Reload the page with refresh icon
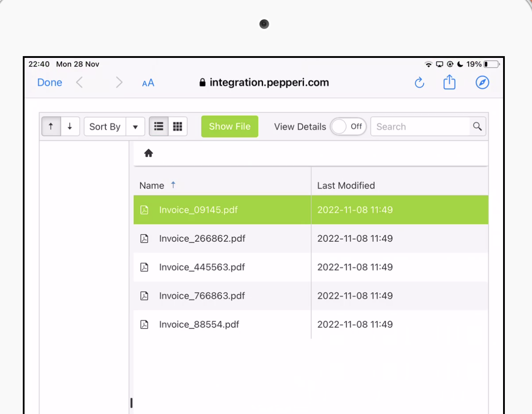532x414 pixels. point(419,82)
